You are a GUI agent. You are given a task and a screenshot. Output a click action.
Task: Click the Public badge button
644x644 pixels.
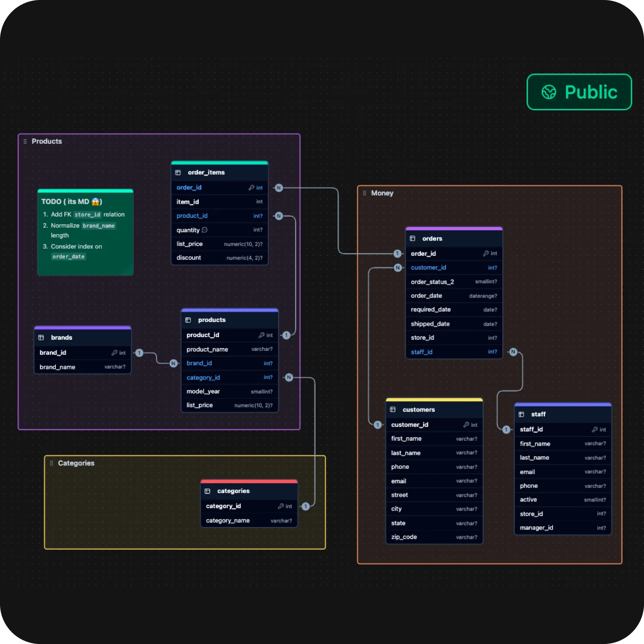click(579, 92)
